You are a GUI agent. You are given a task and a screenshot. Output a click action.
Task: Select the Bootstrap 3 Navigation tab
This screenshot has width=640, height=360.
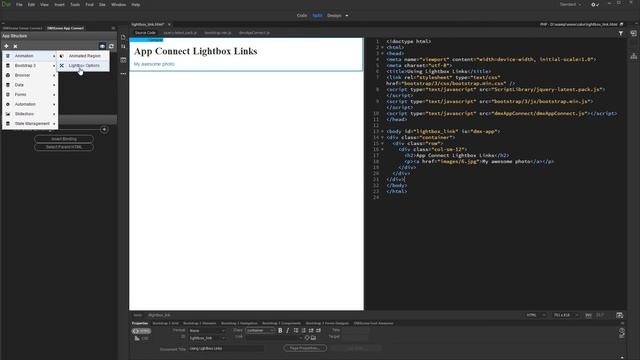239,323
